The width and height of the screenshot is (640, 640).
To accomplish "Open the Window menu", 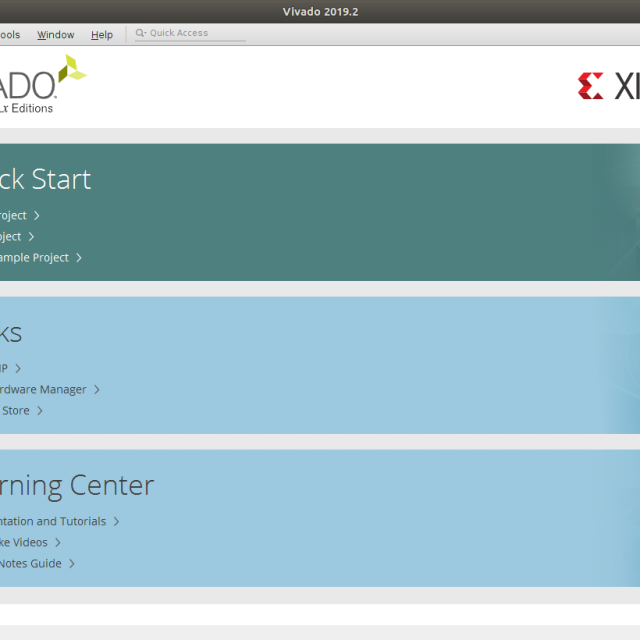I will tap(56, 35).
